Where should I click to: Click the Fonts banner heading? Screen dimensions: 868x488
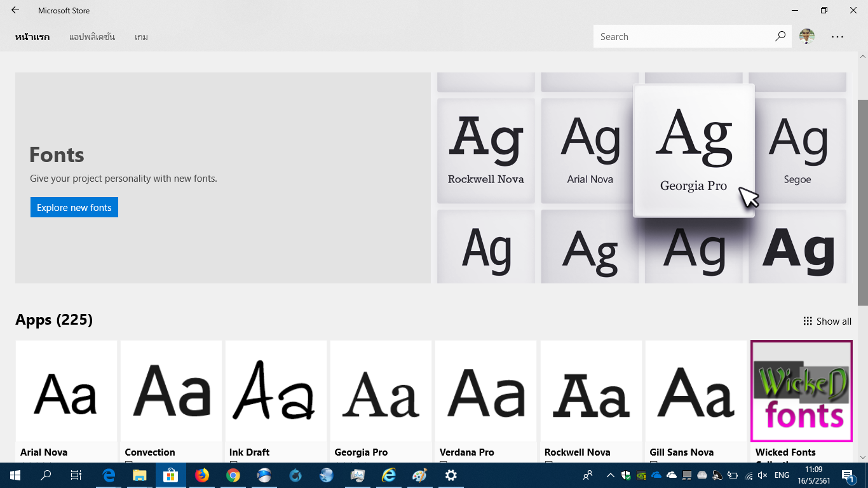coord(57,154)
